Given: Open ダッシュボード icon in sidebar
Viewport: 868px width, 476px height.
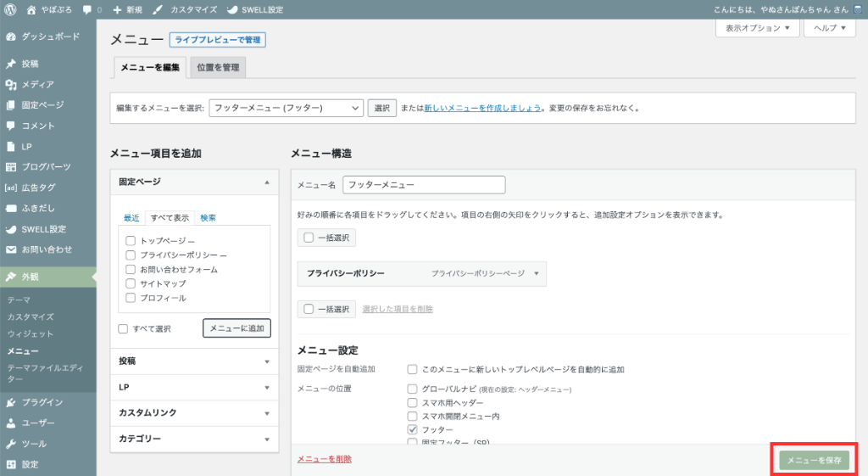Looking at the screenshot, I should coord(11,36).
